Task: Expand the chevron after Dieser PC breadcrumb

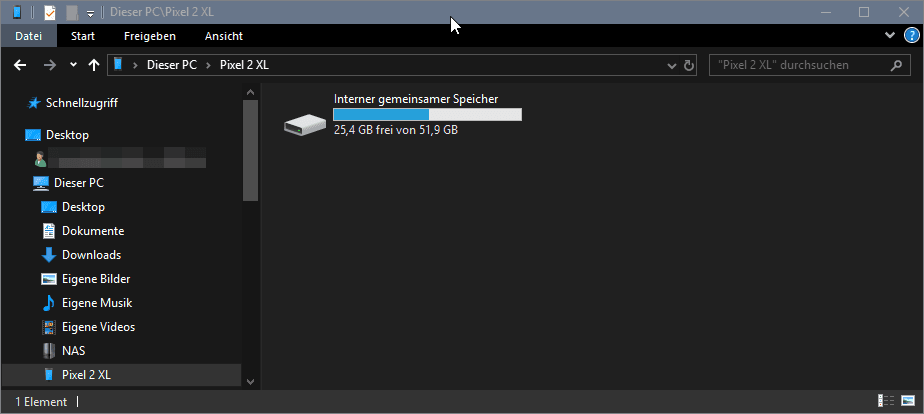Action: (208, 65)
